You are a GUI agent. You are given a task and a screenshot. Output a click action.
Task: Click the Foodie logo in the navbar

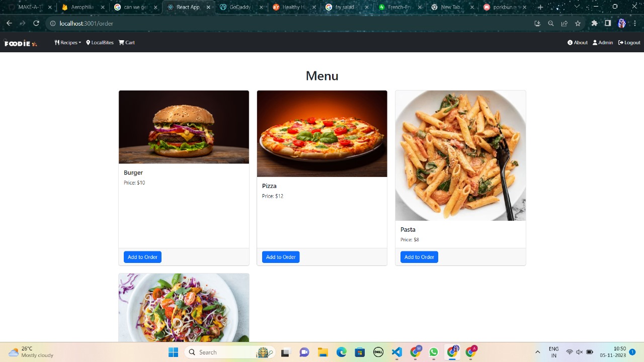[21, 43]
